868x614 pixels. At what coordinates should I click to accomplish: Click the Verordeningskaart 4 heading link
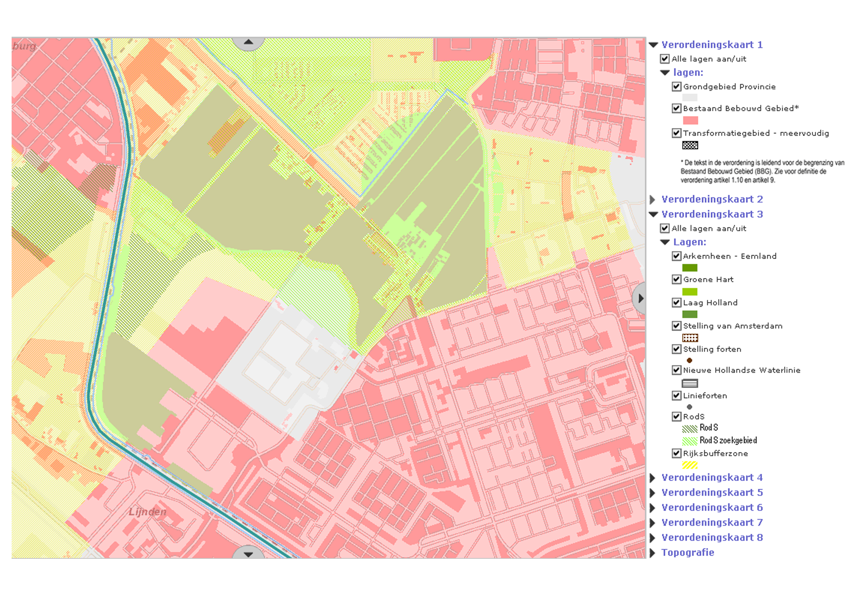(712, 478)
